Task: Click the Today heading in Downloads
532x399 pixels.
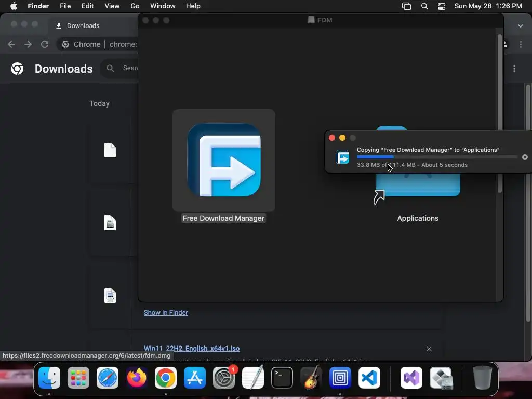Action: (x=99, y=103)
